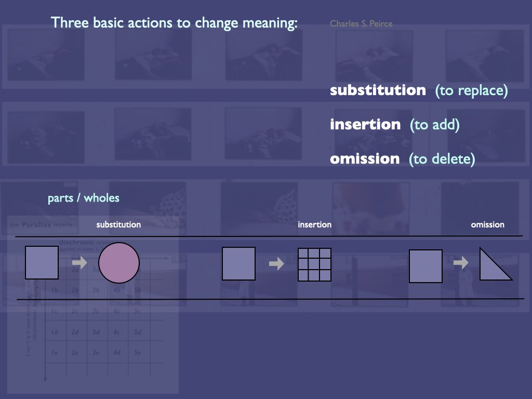Click the Charles S. Peirce caption
This screenshot has height=399, width=532.
tap(361, 24)
